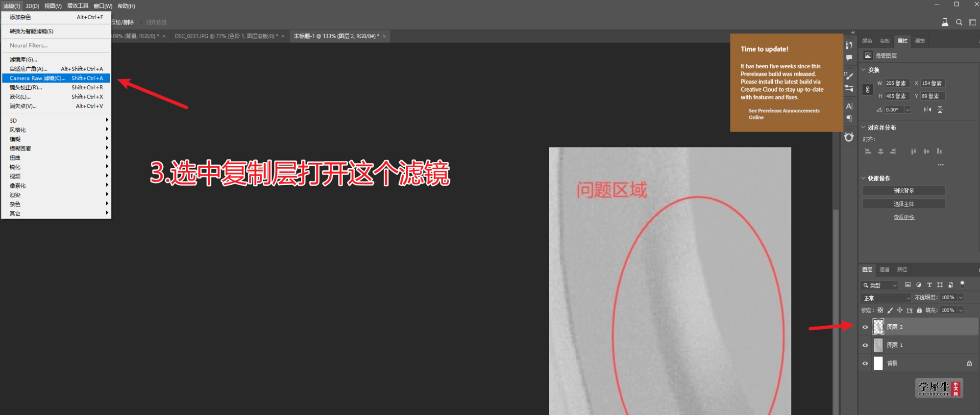Open the 窗口(W) menu in menu bar
The image size is (980, 415).
click(103, 6)
